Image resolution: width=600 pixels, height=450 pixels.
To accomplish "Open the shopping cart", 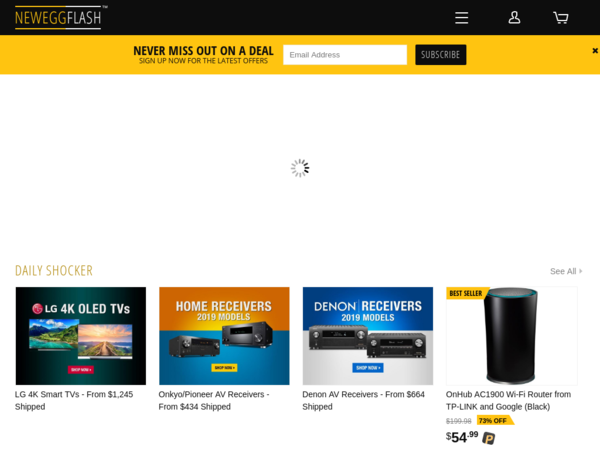I will 561,18.
